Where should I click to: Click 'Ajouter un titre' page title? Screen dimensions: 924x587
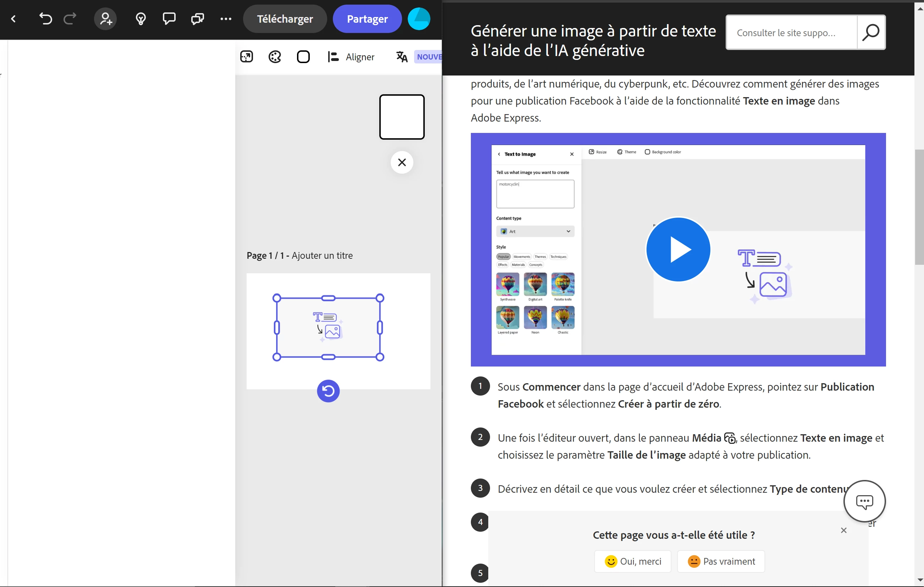322,255
